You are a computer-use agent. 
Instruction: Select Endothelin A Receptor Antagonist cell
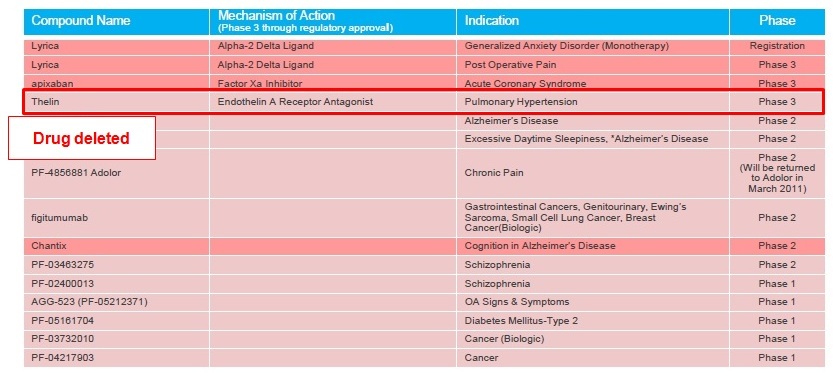click(x=333, y=102)
